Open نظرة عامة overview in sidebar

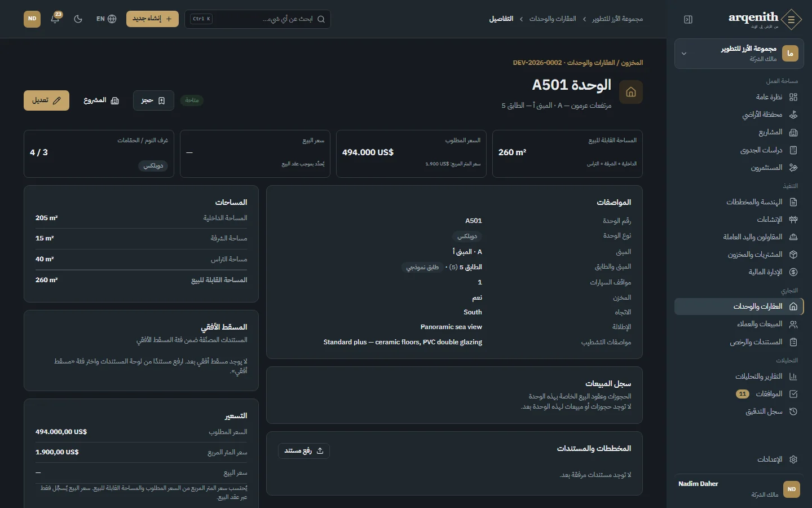(738, 97)
